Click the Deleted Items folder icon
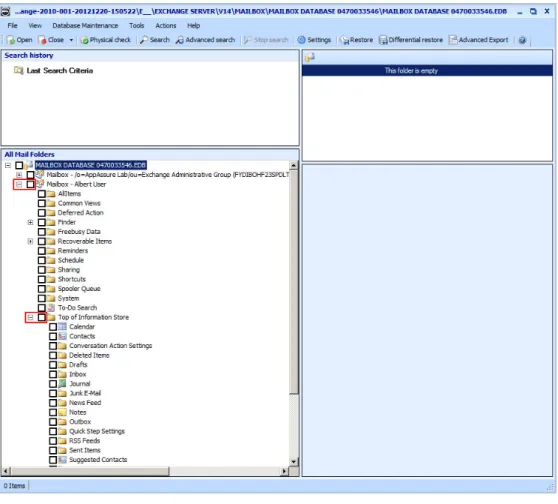 click(62, 355)
